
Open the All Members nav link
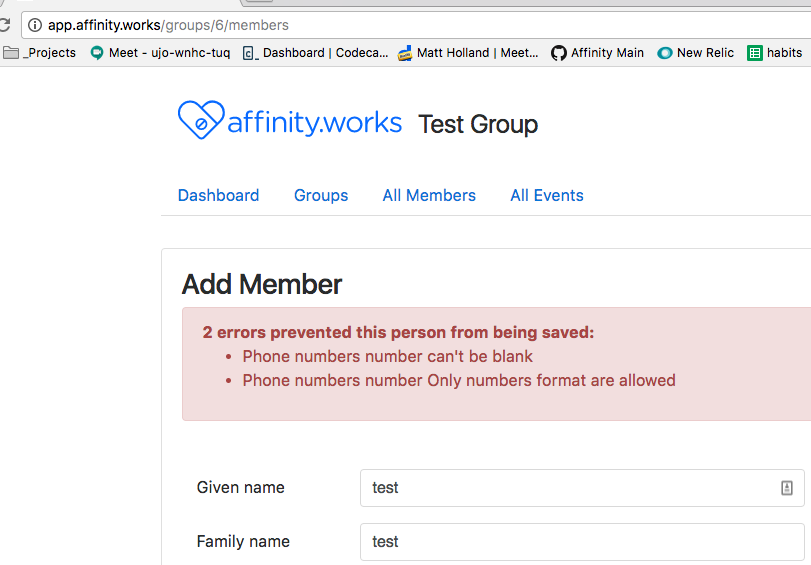click(429, 196)
